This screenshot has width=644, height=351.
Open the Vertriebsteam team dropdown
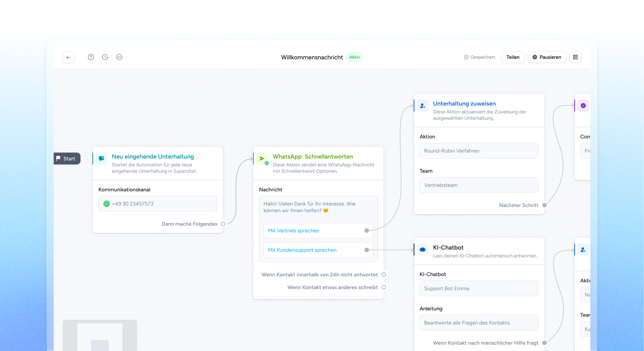[x=479, y=185]
